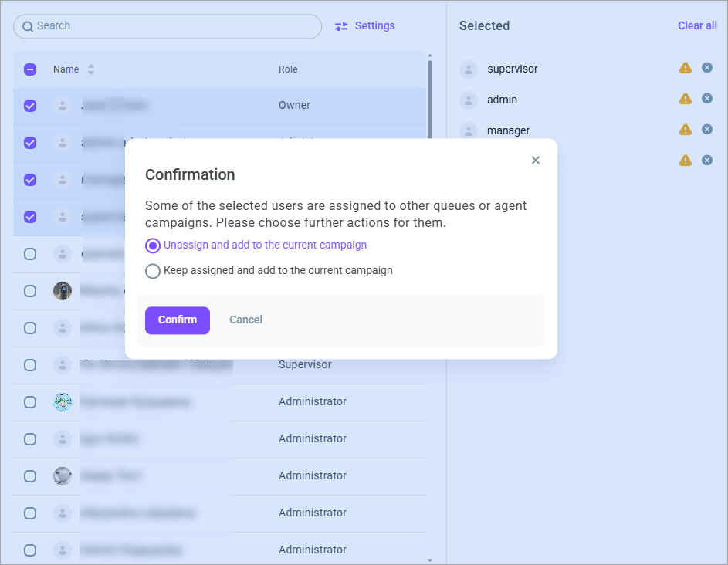This screenshot has width=728, height=565.
Task: Click inside the Search input field
Action: pos(168,26)
